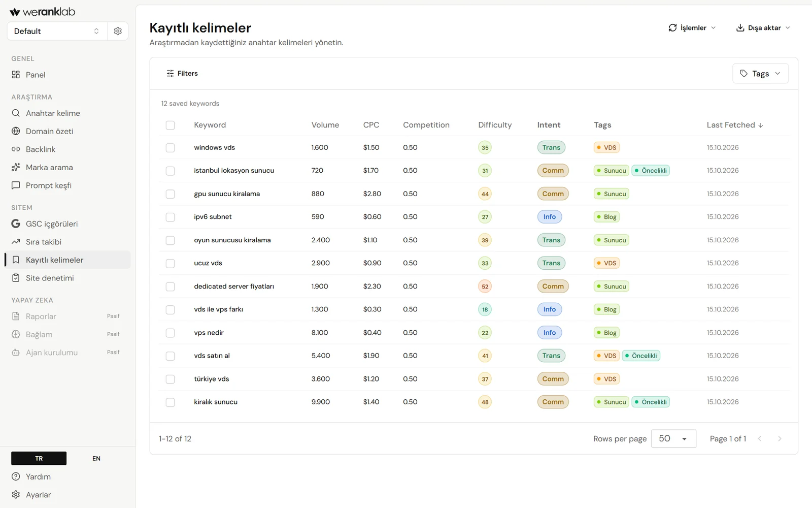Open Raporlar in sidebar
This screenshot has width=812, height=508.
[67, 316]
